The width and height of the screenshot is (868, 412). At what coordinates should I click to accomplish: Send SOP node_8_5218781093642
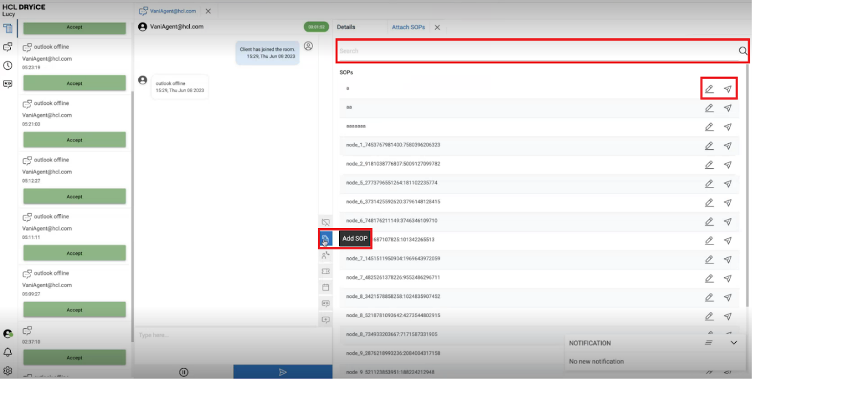coord(728,316)
